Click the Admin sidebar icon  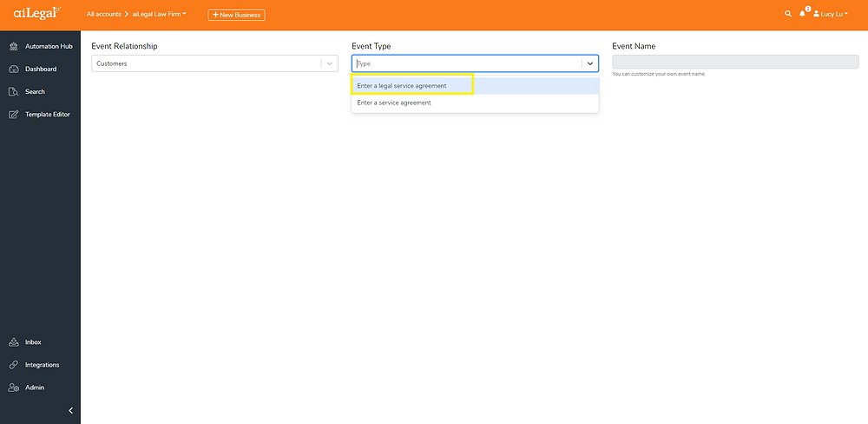(x=15, y=388)
